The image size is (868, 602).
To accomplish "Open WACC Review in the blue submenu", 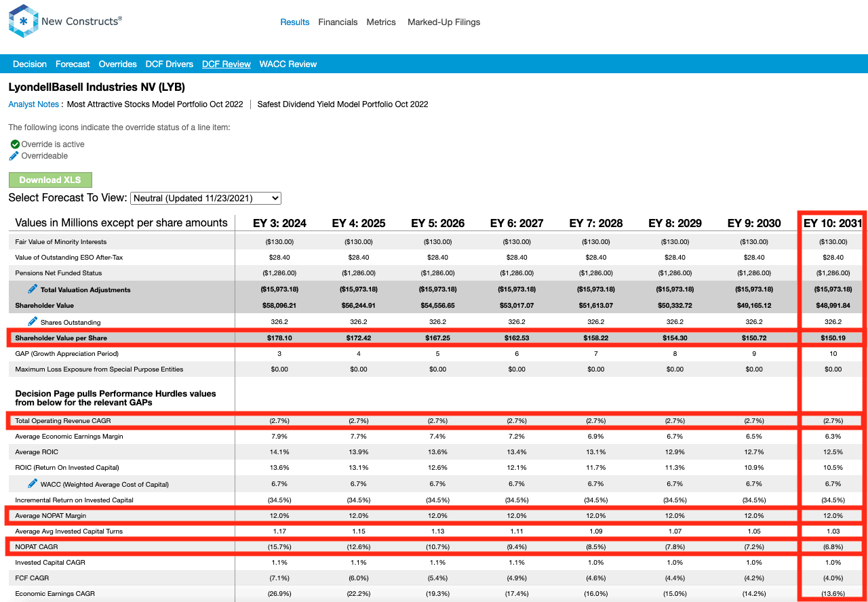I will [288, 64].
